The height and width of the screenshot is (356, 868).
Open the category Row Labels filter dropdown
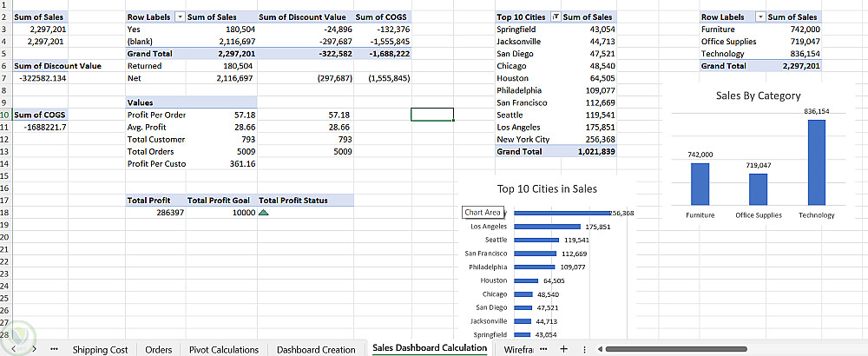pyautogui.click(x=760, y=17)
